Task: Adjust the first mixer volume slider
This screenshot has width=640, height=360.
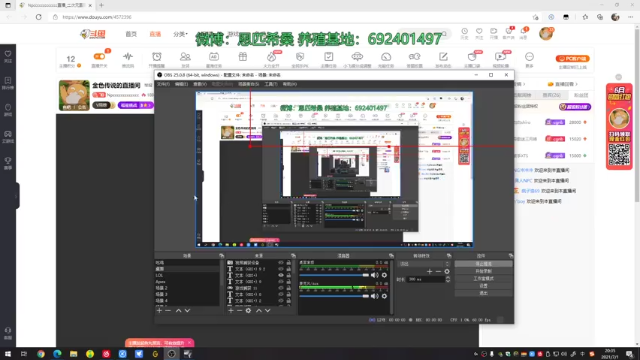Action: (x=334, y=275)
